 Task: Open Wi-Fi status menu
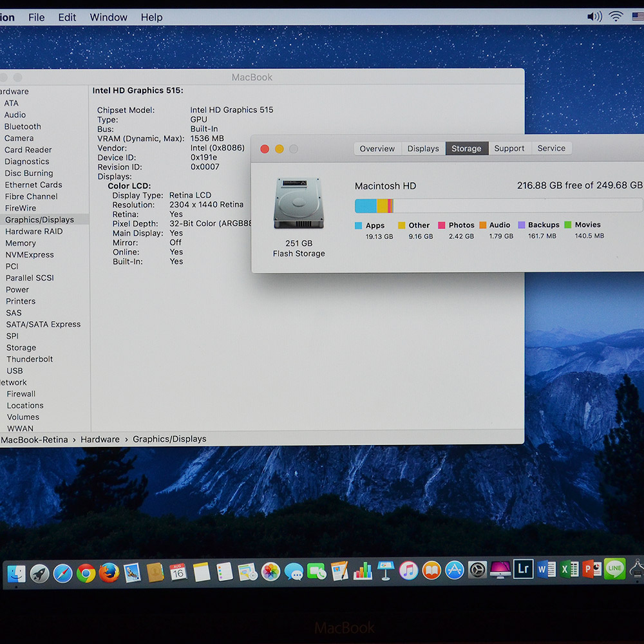616,17
